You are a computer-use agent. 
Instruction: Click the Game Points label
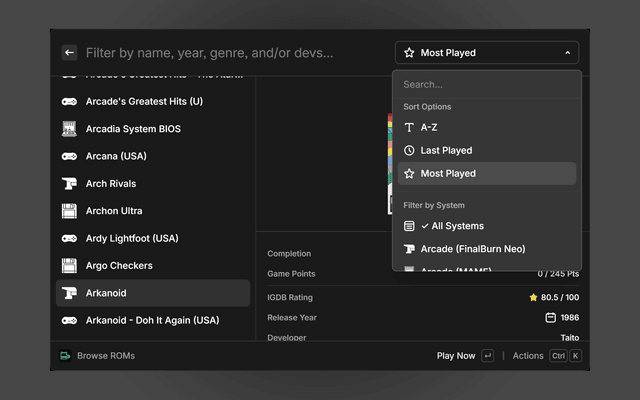(291, 273)
